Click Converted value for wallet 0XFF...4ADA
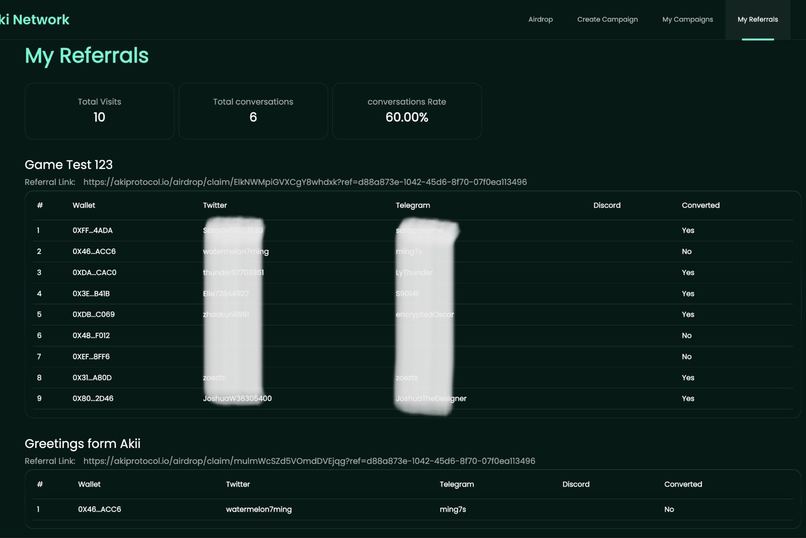This screenshot has height=538, width=806. click(688, 230)
